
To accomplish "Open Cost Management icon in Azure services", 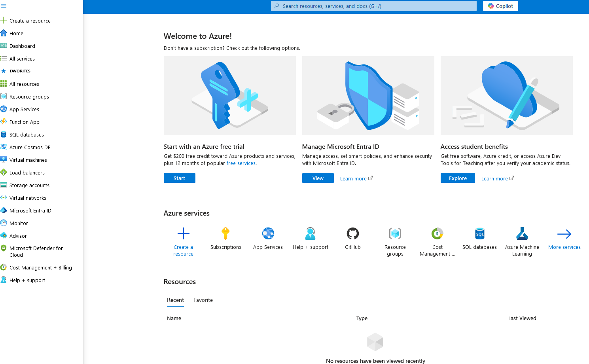I will pos(437,233).
